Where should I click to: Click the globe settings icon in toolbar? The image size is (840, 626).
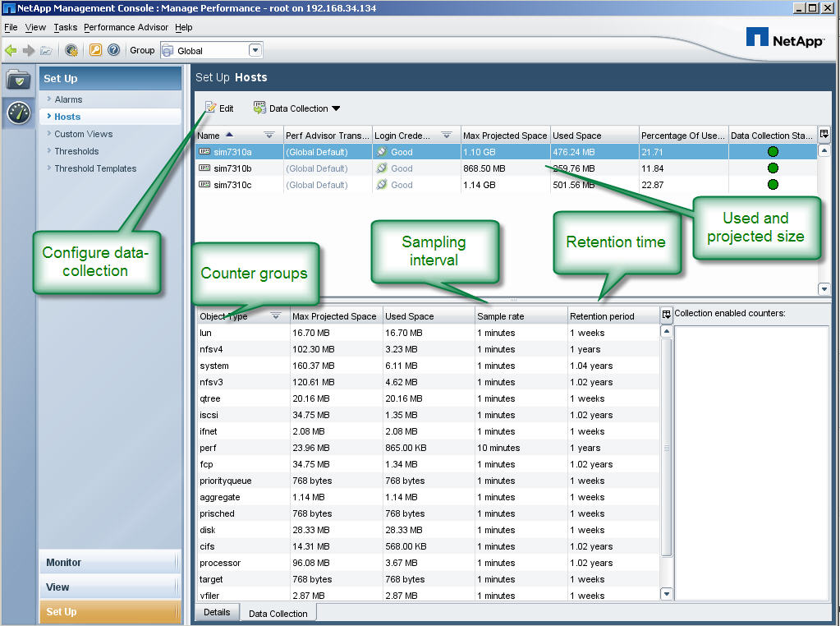(71, 50)
